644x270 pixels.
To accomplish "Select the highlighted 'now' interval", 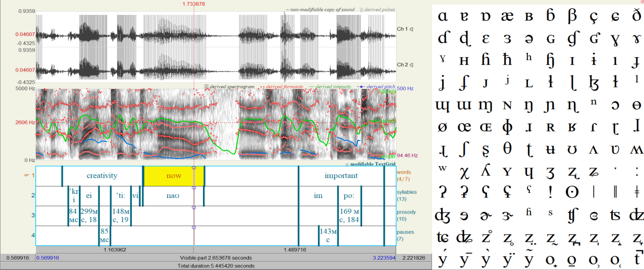I will (174, 176).
